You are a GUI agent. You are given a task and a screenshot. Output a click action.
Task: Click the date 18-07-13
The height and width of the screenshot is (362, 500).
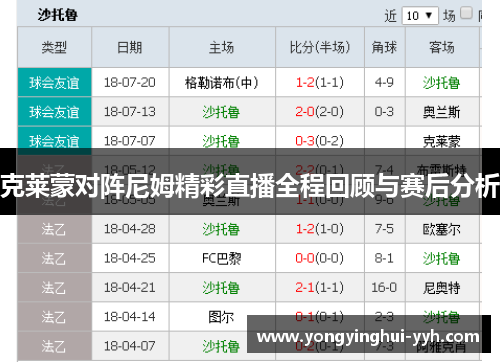(130, 112)
